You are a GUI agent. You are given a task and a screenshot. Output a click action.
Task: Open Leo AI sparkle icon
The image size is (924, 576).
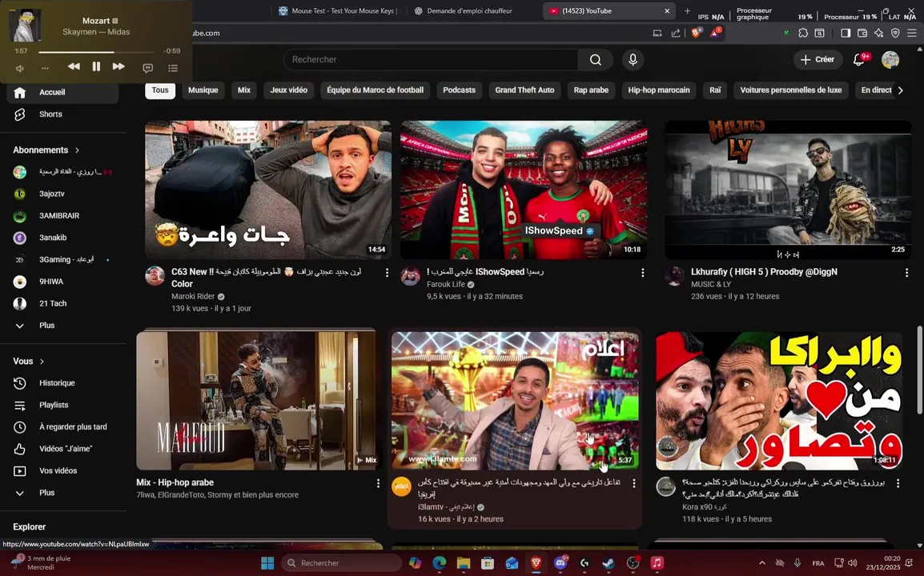878,33
